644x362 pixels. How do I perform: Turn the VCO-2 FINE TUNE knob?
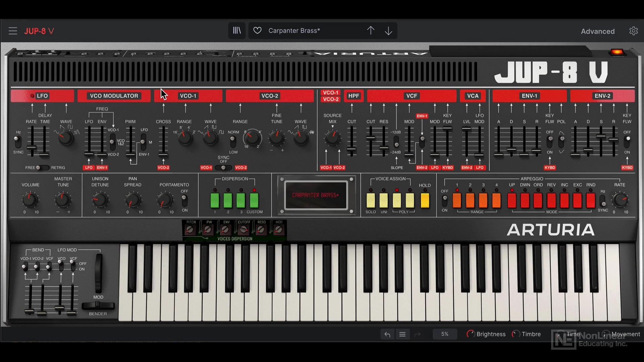[x=277, y=137]
